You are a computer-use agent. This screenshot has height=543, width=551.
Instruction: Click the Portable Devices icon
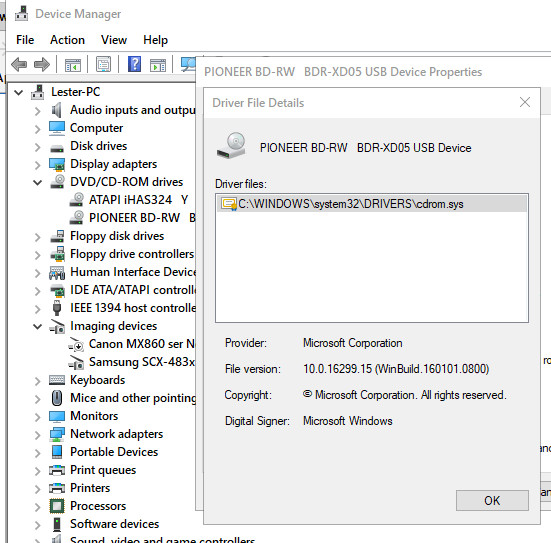[x=57, y=452]
